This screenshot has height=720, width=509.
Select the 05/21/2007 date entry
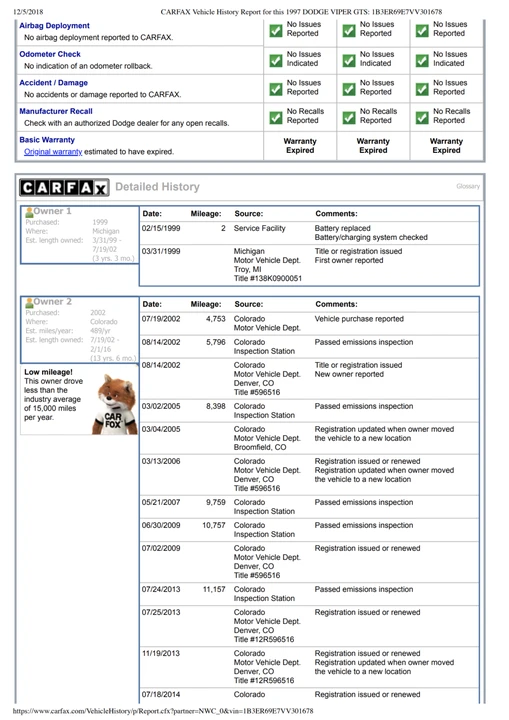click(x=161, y=502)
